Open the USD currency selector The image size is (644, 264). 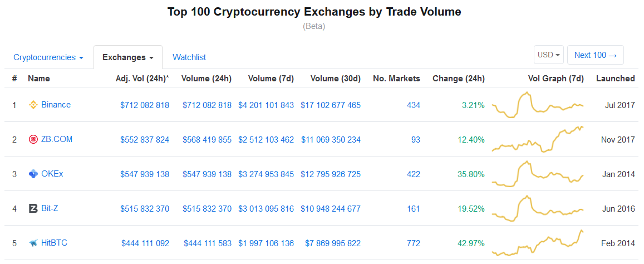point(548,55)
